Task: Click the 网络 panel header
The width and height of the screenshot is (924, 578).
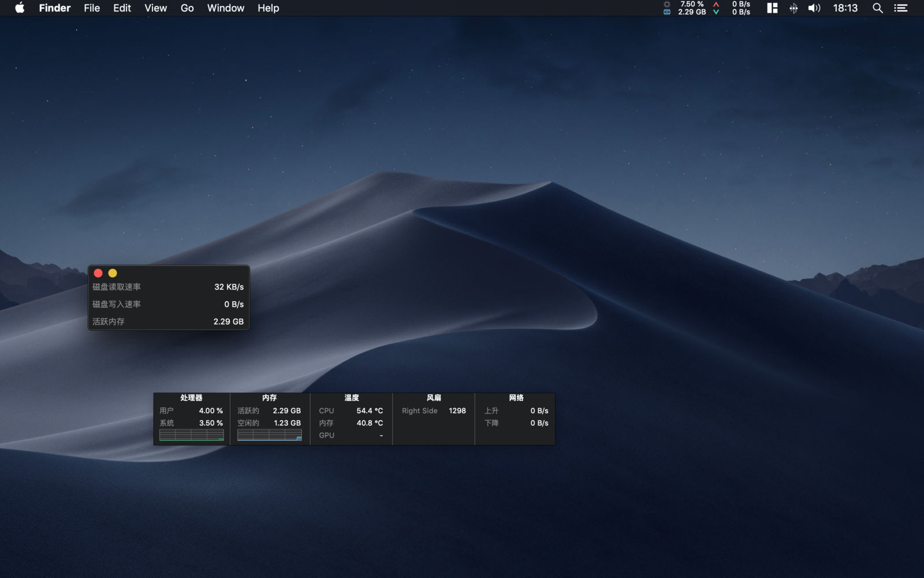Action: tap(516, 398)
